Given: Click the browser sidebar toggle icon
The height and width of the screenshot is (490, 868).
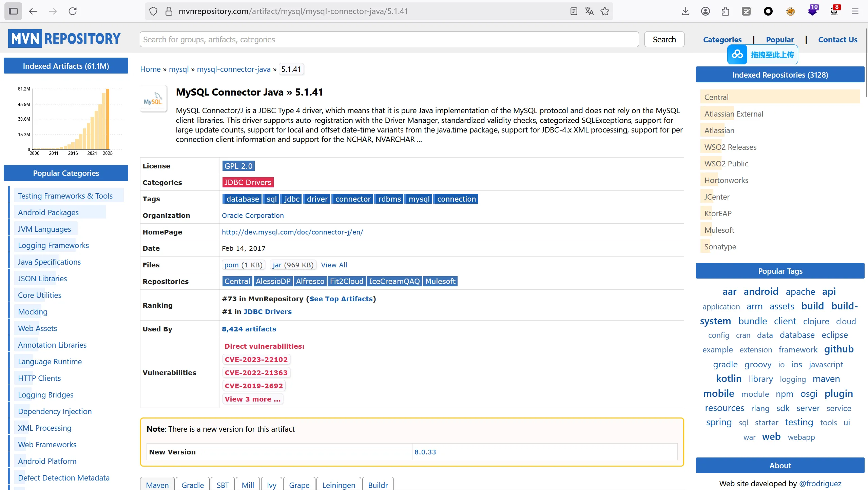Looking at the screenshot, I should point(13,11).
